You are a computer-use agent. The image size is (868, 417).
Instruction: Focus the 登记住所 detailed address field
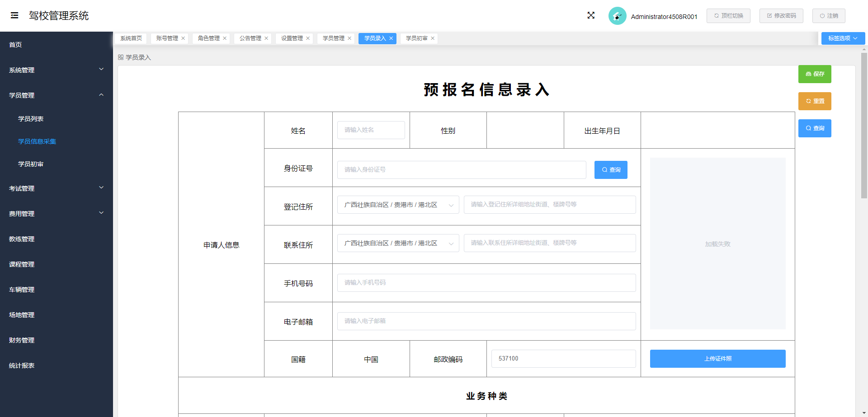(x=550, y=205)
